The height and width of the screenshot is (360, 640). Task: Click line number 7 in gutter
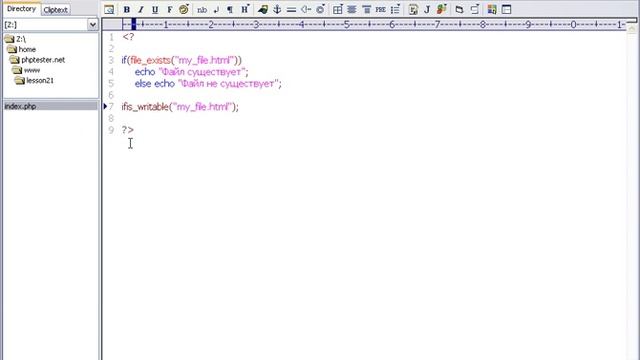(x=111, y=107)
